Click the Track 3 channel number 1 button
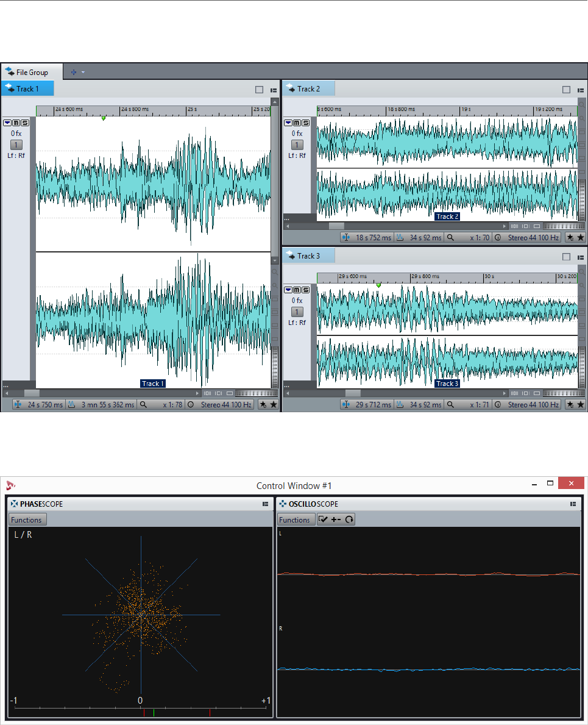The height and width of the screenshot is (725, 588). (x=297, y=312)
